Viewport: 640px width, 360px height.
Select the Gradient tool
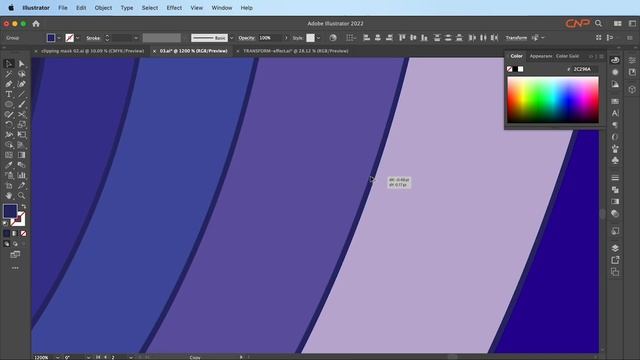tap(22, 155)
